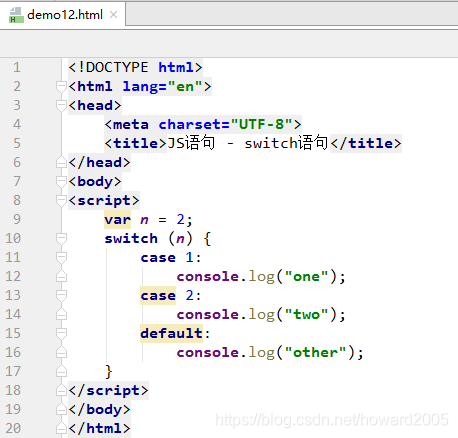458x438 pixels.
Task: Click line number 9 in the gutter
Action: pyautogui.click(x=17, y=220)
